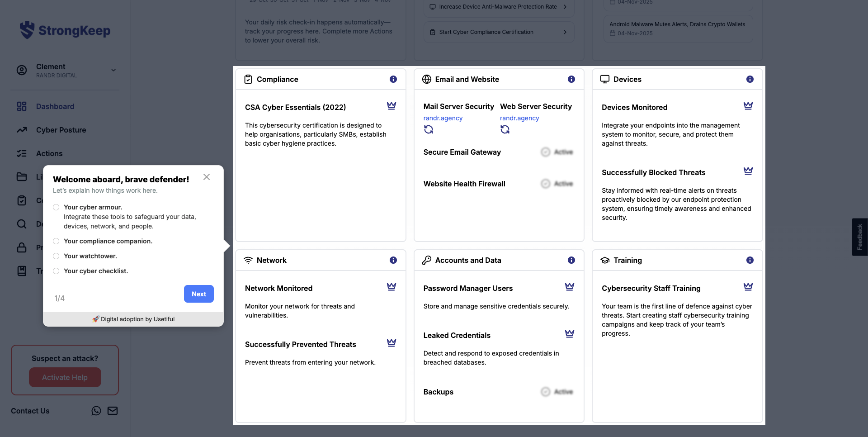Select 'Your compliance companion' radio option

pyautogui.click(x=56, y=241)
